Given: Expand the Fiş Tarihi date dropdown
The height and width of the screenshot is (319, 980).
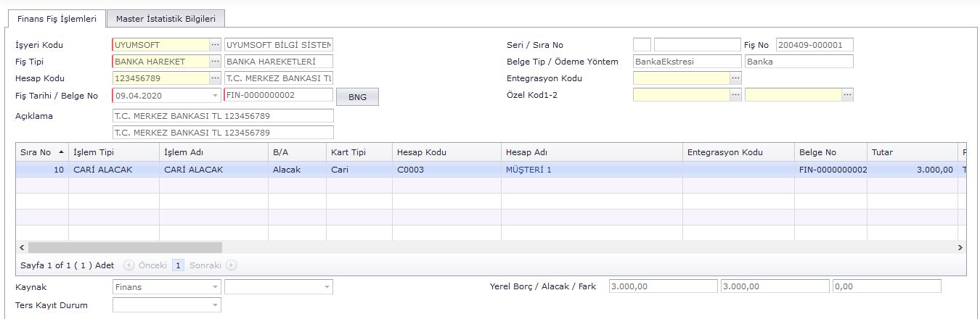Looking at the screenshot, I should (x=215, y=96).
